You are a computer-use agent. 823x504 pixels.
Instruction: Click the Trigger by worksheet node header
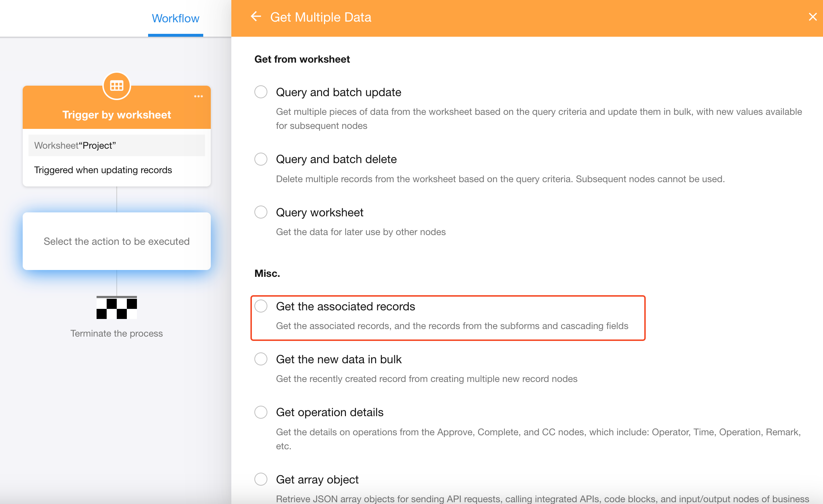point(116,114)
